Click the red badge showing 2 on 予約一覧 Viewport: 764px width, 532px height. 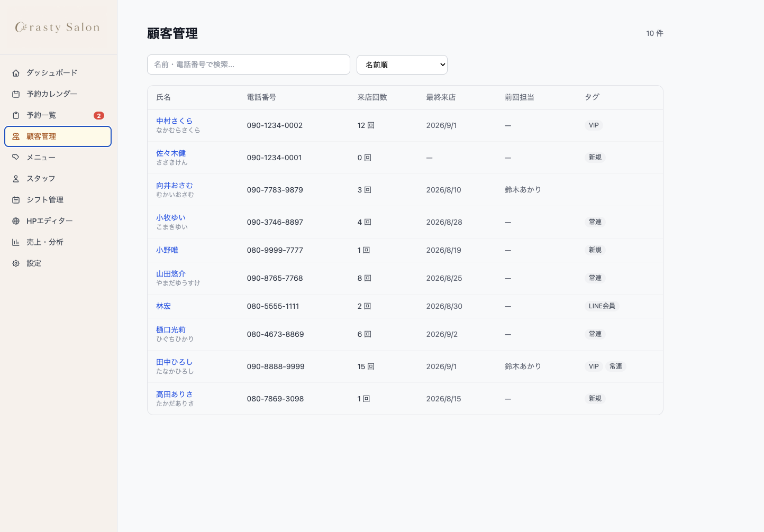pos(99,115)
